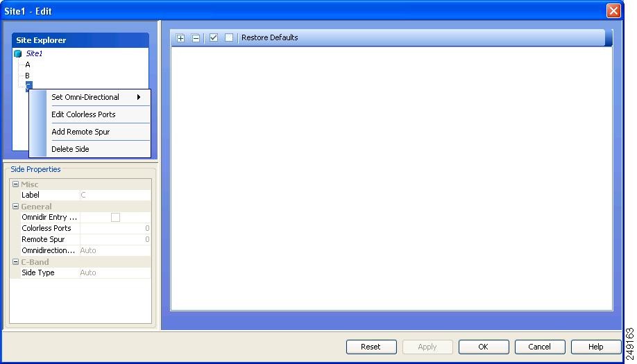The image size is (637, 364).
Task: Click the Remote Spur value field
Action: tap(115, 239)
